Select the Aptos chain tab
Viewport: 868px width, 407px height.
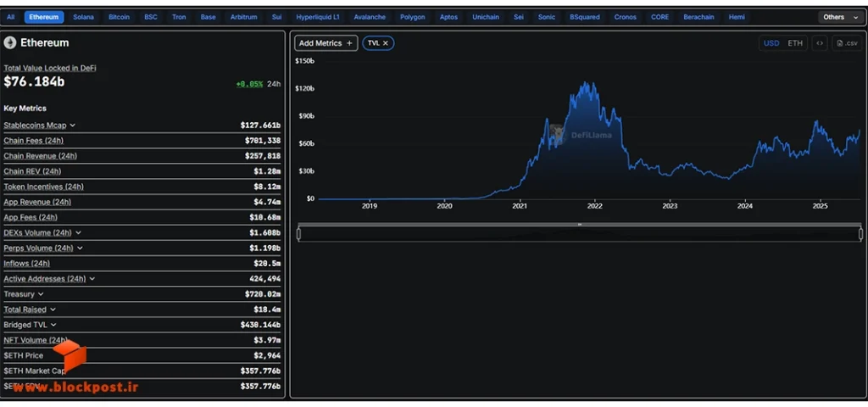pos(449,17)
